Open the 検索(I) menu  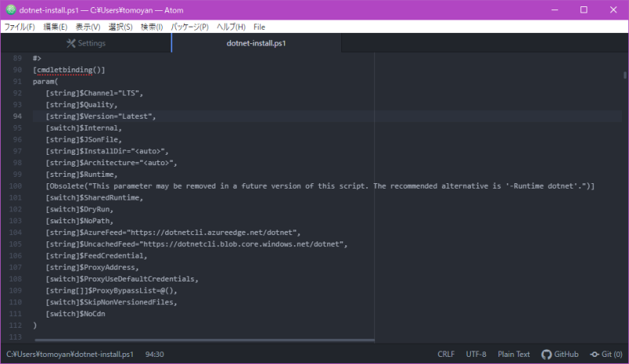(152, 27)
